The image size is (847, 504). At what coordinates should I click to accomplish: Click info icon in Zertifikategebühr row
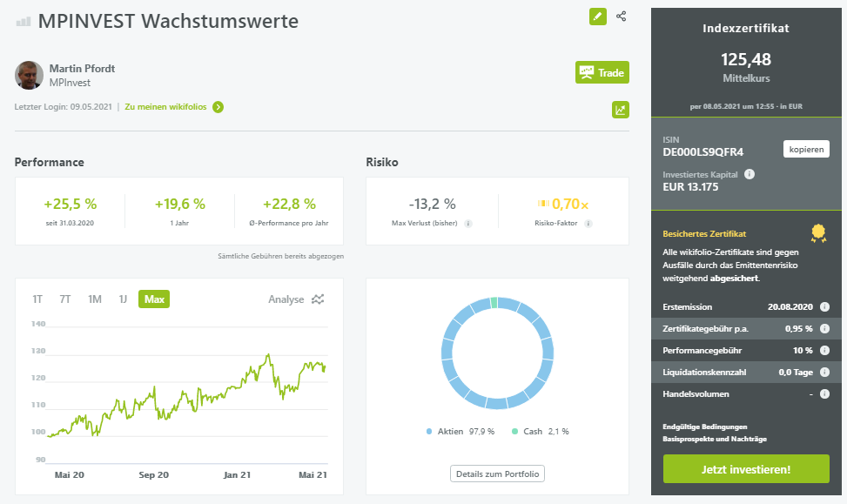(x=825, y=328)
